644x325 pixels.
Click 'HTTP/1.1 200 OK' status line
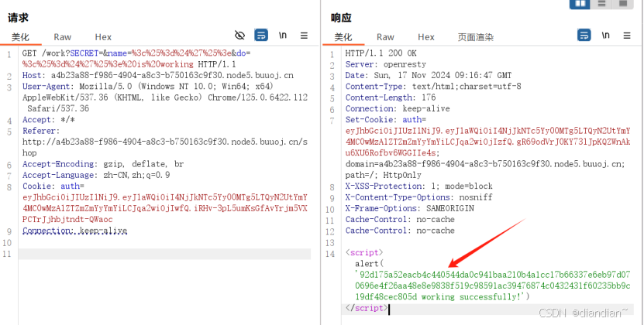[381, 53]
